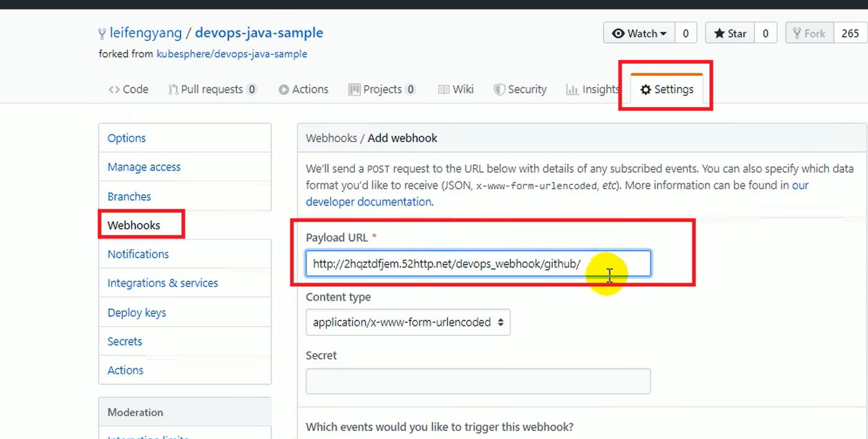Open Manage access in sidebar
The height and width of the screenshot is (439, 868).
[185, 167]
